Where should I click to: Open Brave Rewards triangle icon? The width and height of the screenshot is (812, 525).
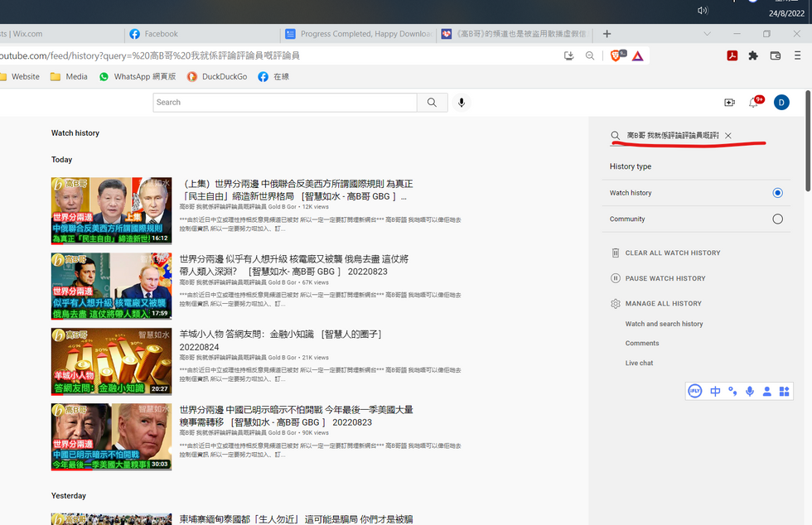pyautogui.click(x=637, y=56)
